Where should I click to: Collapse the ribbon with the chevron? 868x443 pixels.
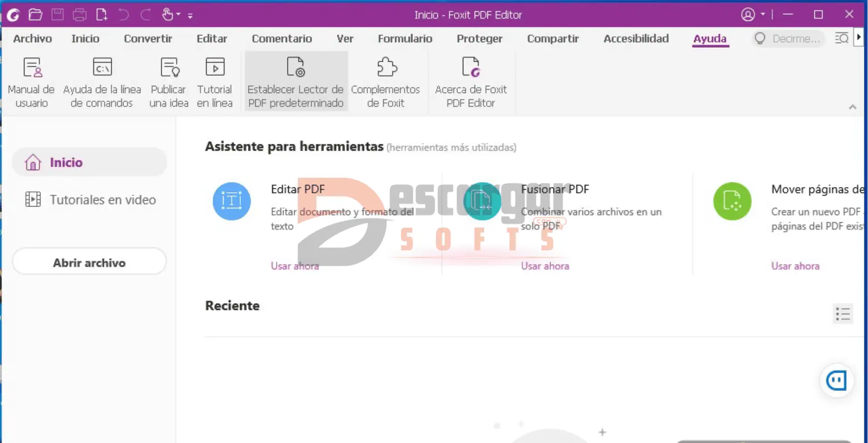coord(853,107)
